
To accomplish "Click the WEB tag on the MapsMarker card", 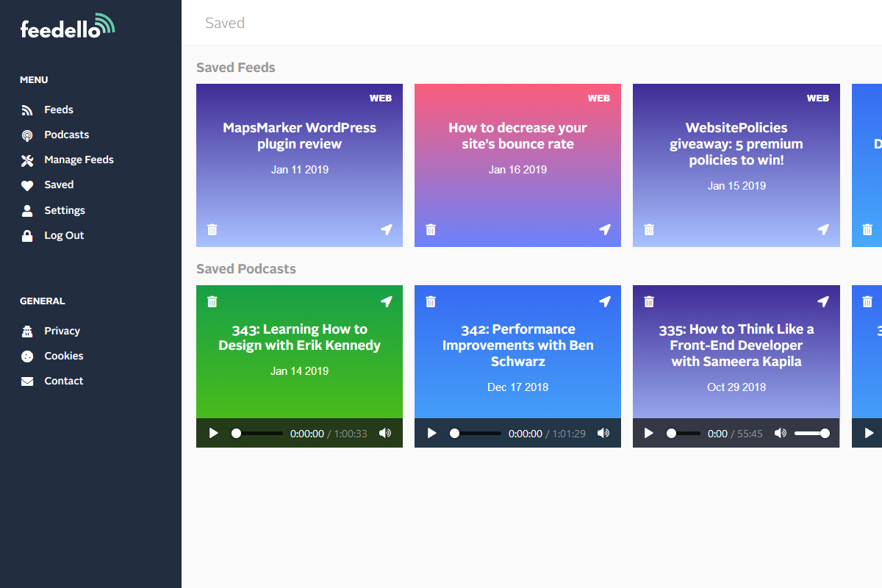I will [381, 98].
